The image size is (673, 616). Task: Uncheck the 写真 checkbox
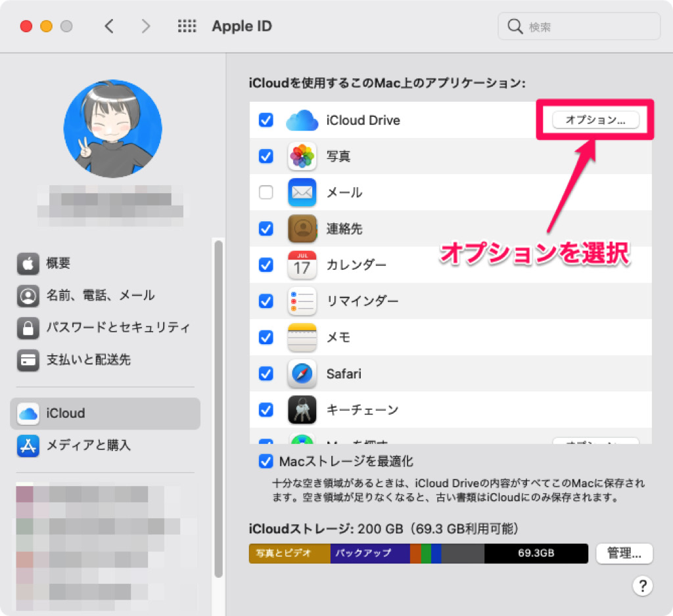[266, 156]
